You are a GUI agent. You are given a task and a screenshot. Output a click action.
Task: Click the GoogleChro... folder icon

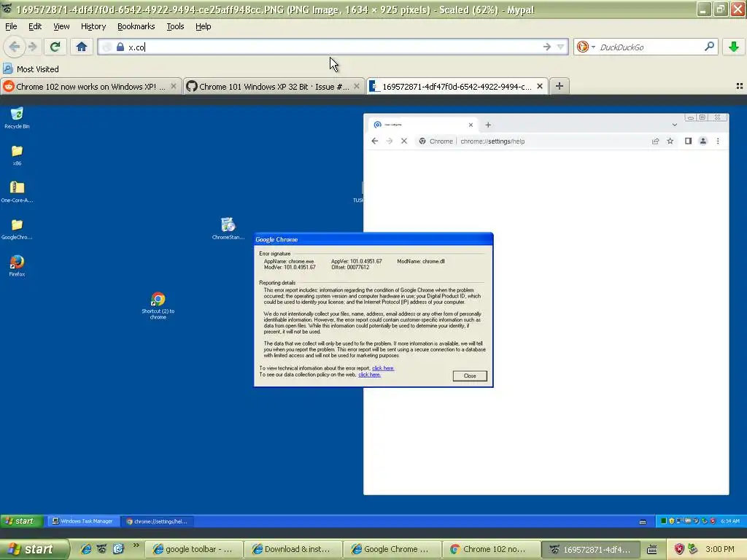pyautogui.click(x=18, y=229)
